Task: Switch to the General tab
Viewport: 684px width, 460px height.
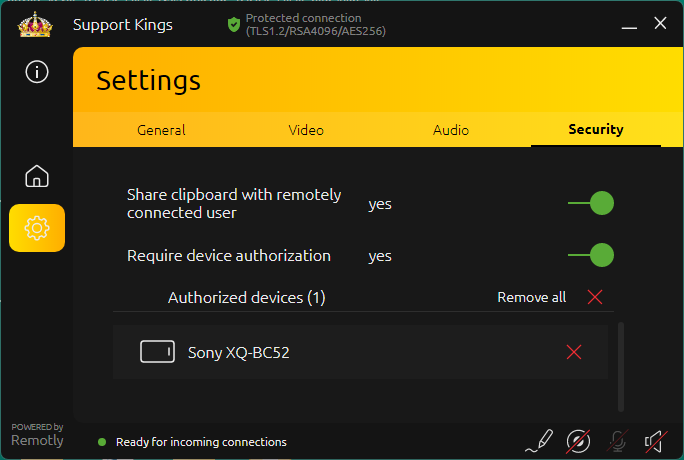Action: pyautogui.click(x=161, y=130)
